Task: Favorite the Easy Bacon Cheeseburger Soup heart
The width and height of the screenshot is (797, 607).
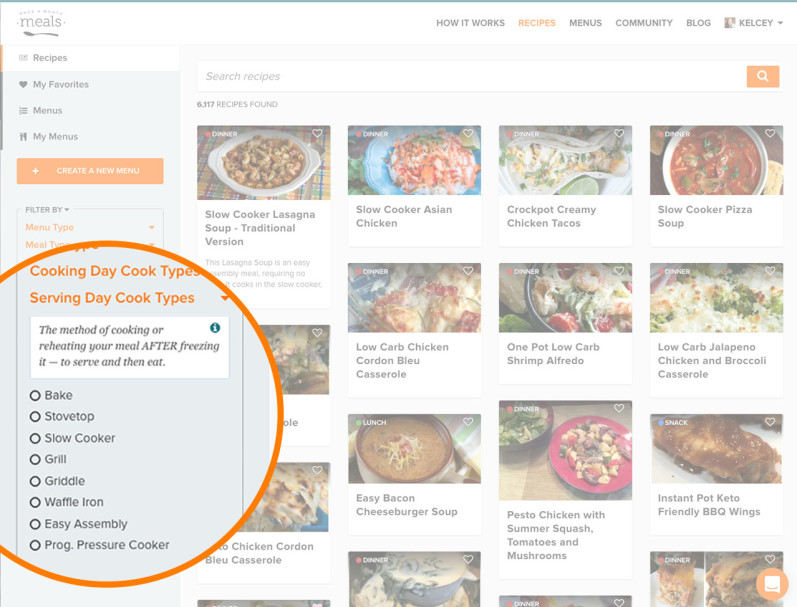Action: [468, 422]
